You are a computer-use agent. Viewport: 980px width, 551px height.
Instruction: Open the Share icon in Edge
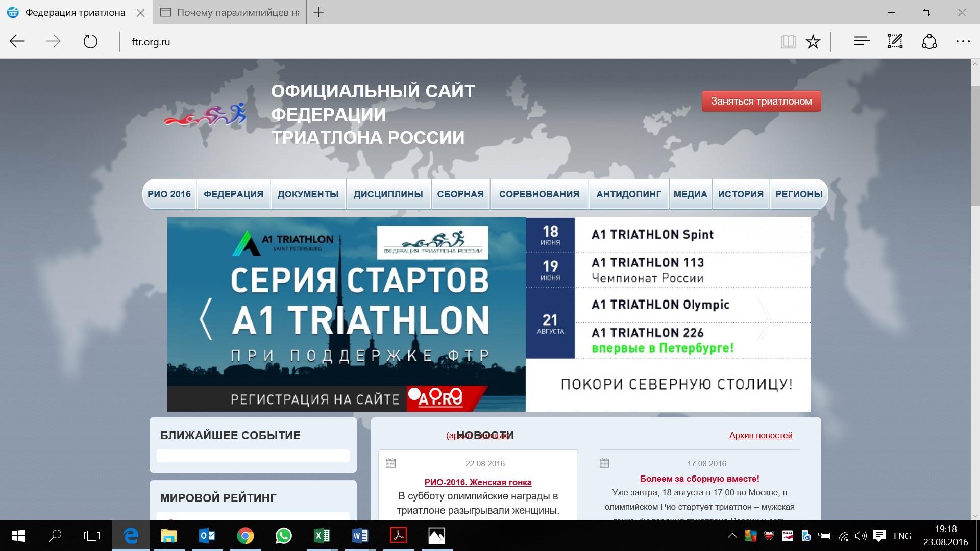tap(929, 41)
